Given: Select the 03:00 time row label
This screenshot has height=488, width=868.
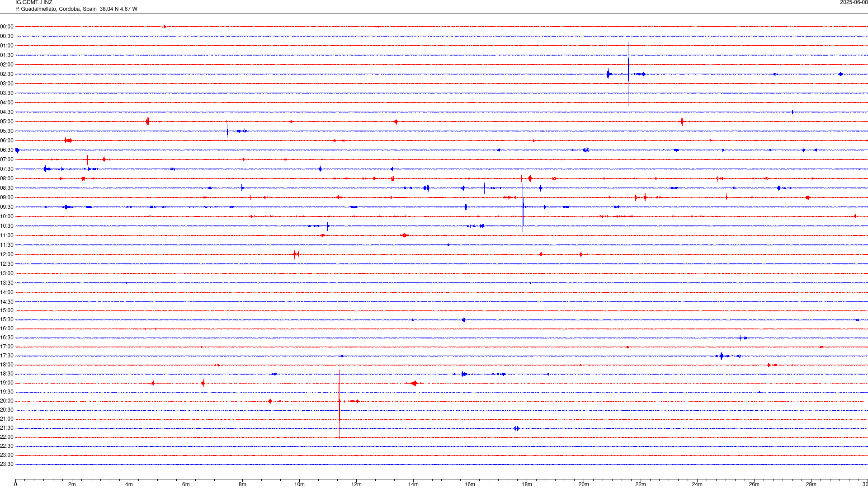Looking at the screenshot, I should coord(7,84).
